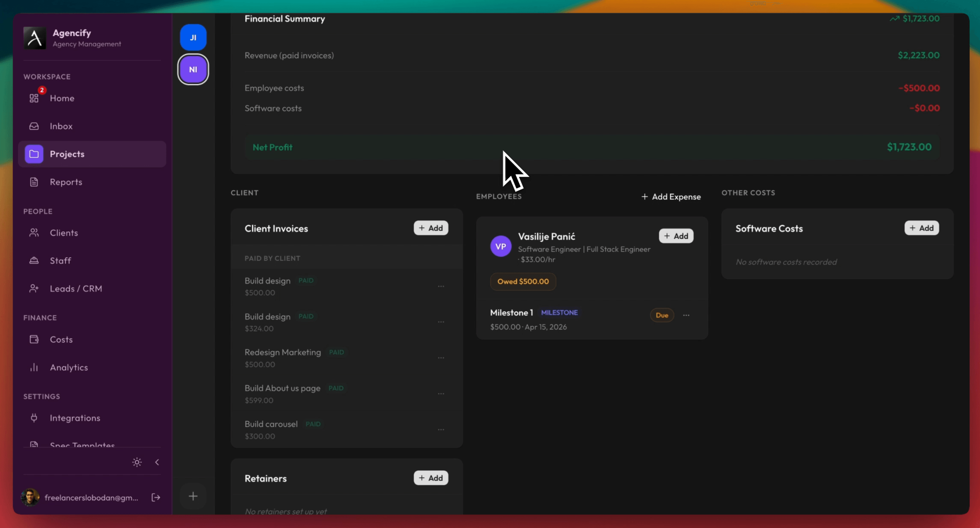Select Clients under People

64,232
